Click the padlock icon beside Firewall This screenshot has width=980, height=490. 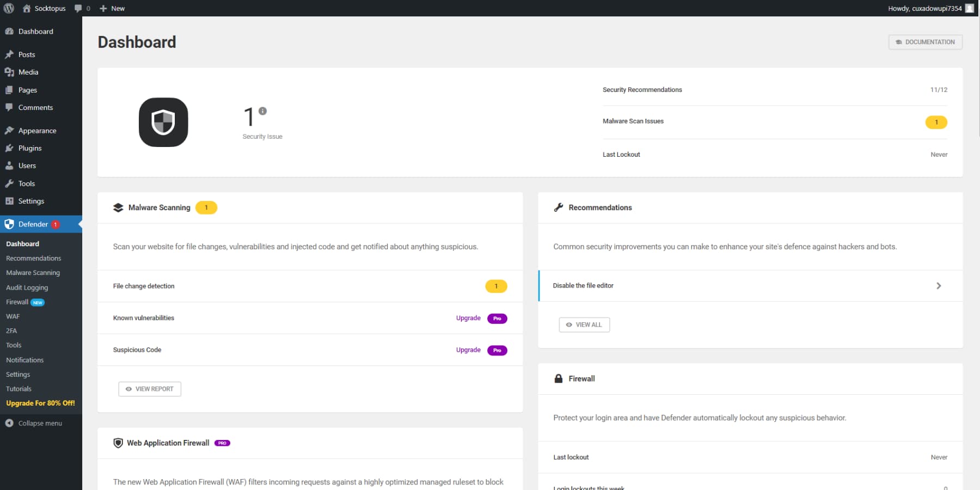click(x=558, y=378)
